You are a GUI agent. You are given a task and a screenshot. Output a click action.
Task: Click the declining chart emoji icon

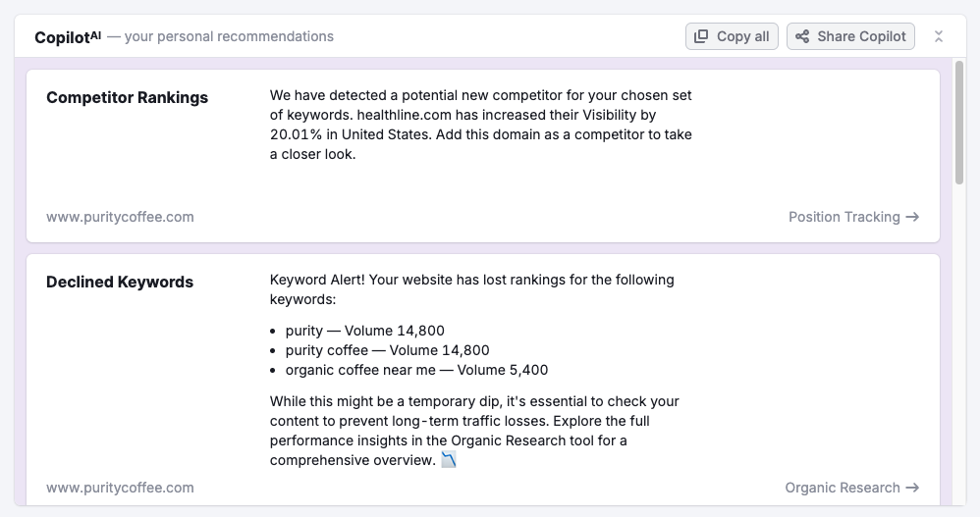pyautogui.click(x=449, y=459)
